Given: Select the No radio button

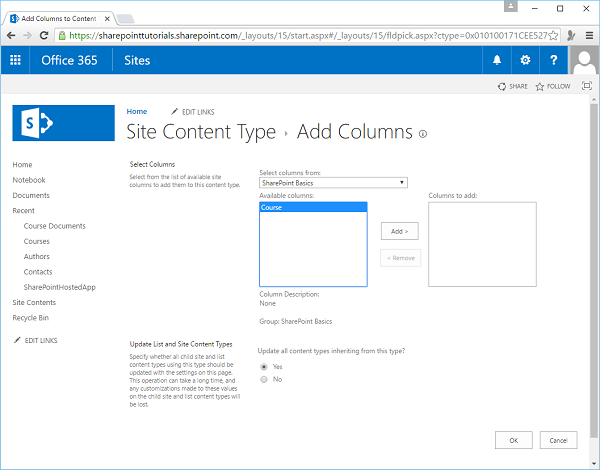Looking at the screenshot, I should [x=264, y=380].
